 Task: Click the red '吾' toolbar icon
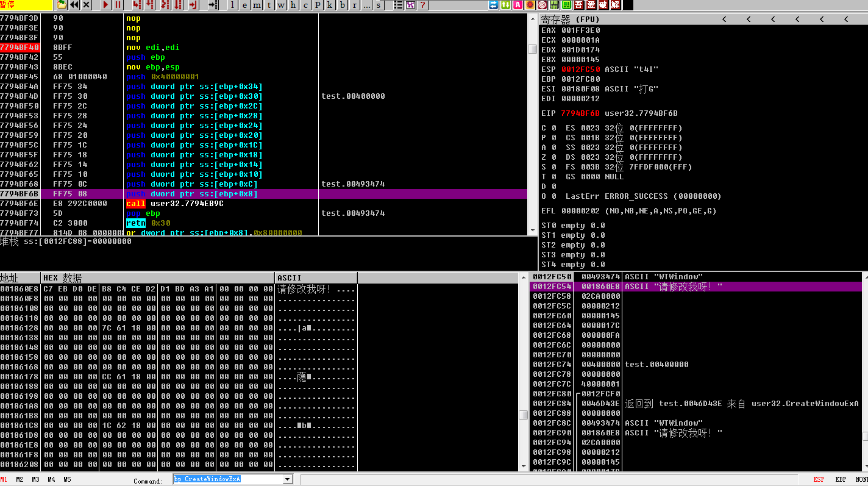click(x=578, y=5)
